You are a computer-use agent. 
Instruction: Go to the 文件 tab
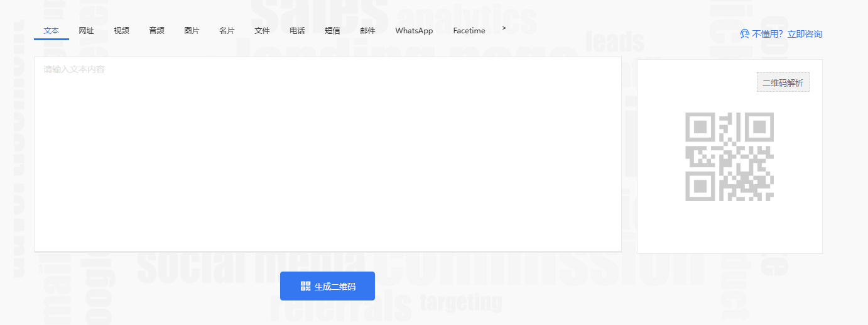[262, 31]
